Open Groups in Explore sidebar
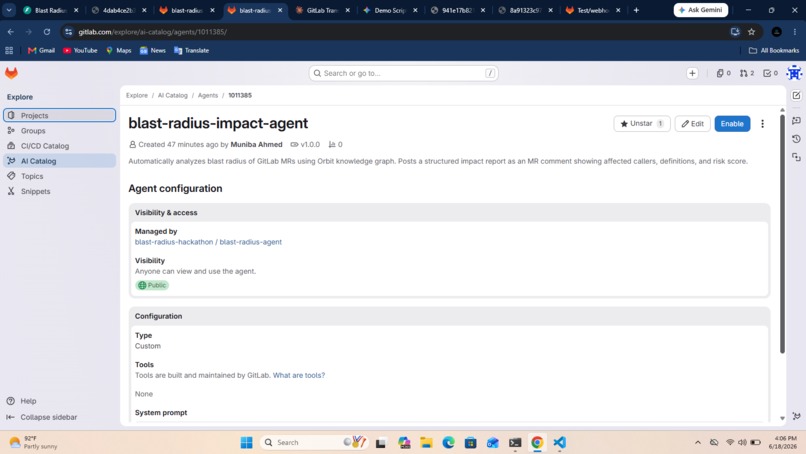Viewport: 806px width, 454px height. coord(60,131)
